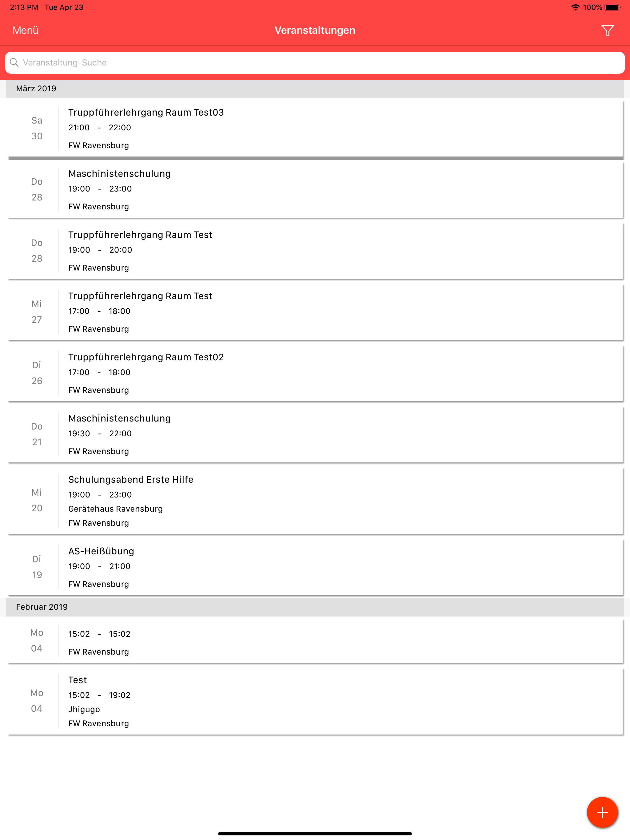Tap the Februar 2019 section header
Viewport: 630px width, 840px height.
point(315,607)
